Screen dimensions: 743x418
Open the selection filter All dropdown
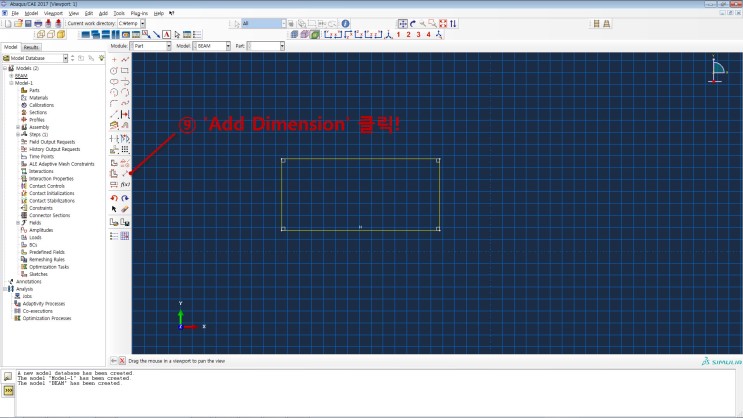click(263, 23)
